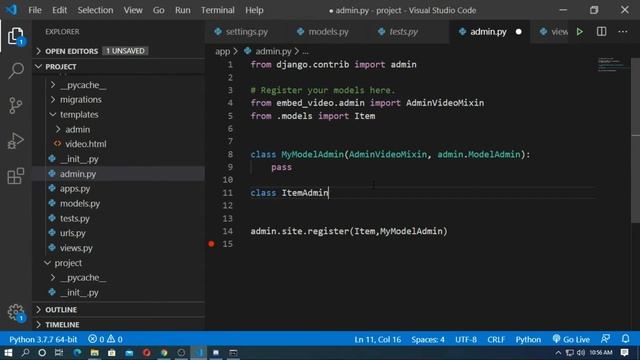Switch to the models.py tab
Viewport: 640px width, 360px height.
(328, 32)
